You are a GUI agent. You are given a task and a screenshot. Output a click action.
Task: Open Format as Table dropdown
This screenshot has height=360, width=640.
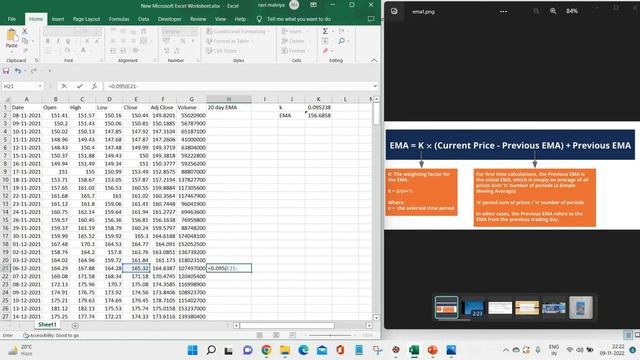click(x=229, y=41)
